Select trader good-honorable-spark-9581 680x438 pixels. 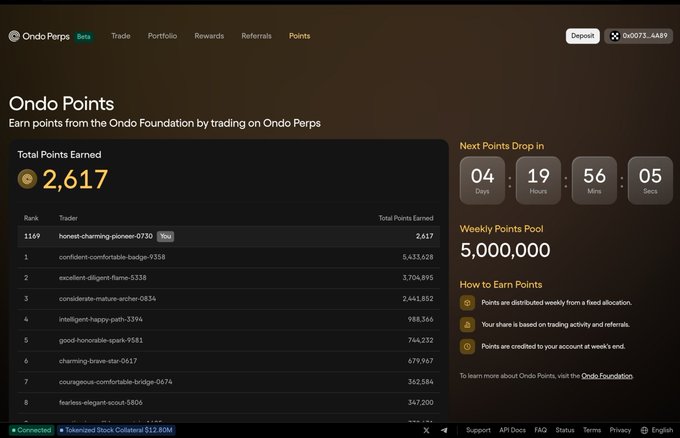pos(101,340)
